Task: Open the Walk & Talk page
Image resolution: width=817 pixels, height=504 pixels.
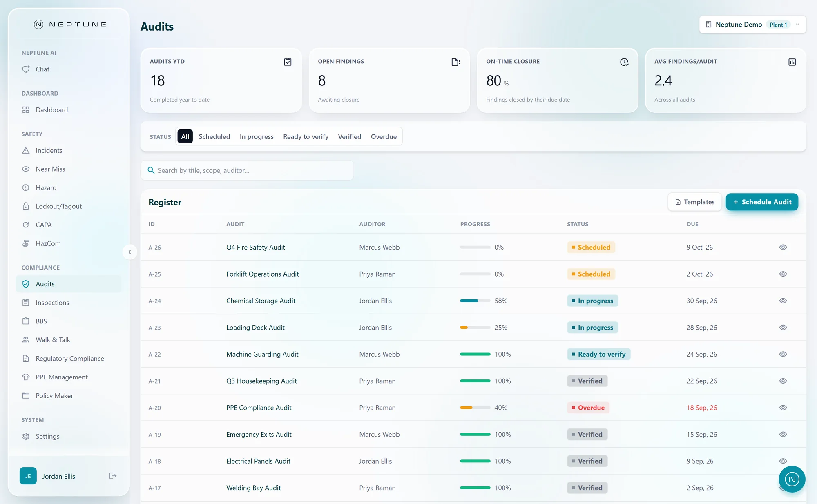Action: (69, 340)
